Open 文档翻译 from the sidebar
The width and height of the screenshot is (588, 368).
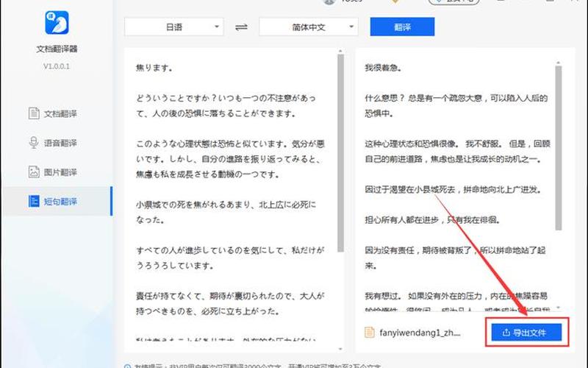coord(53,113)
